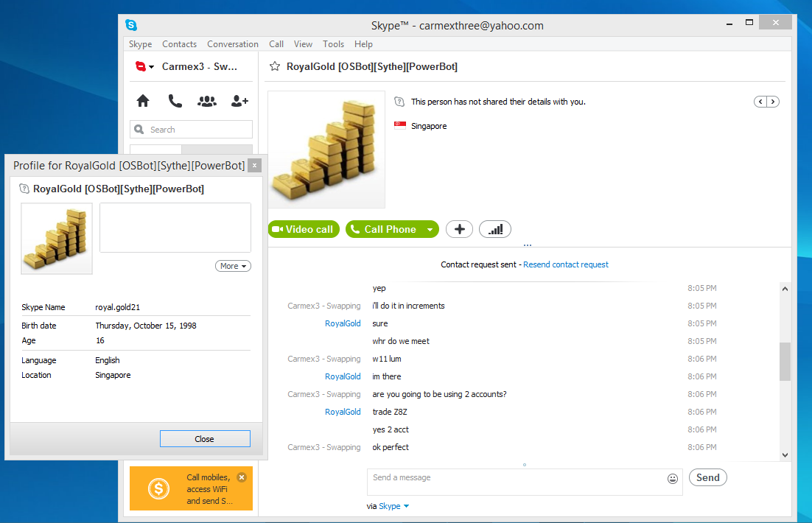The width and height of the screenshot is (812, 523).
Task: Click Skype name value royal.gold21
Action: (x=118, y=307)
